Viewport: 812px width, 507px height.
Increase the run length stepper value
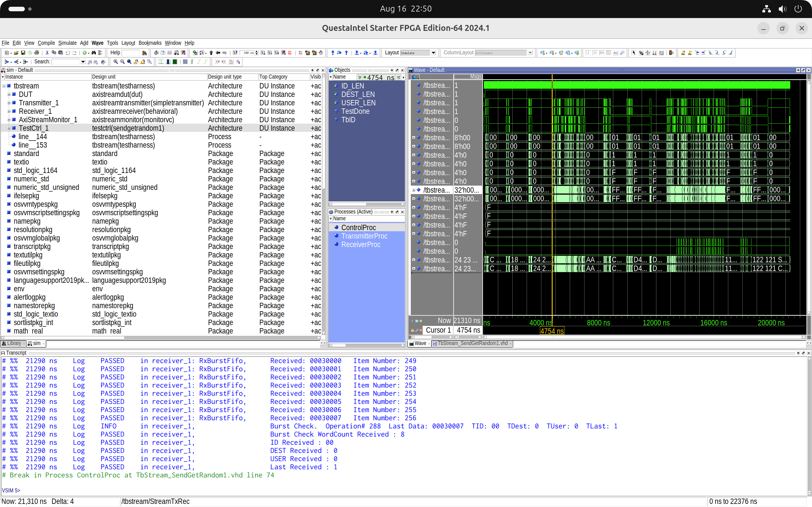(257, 51)
